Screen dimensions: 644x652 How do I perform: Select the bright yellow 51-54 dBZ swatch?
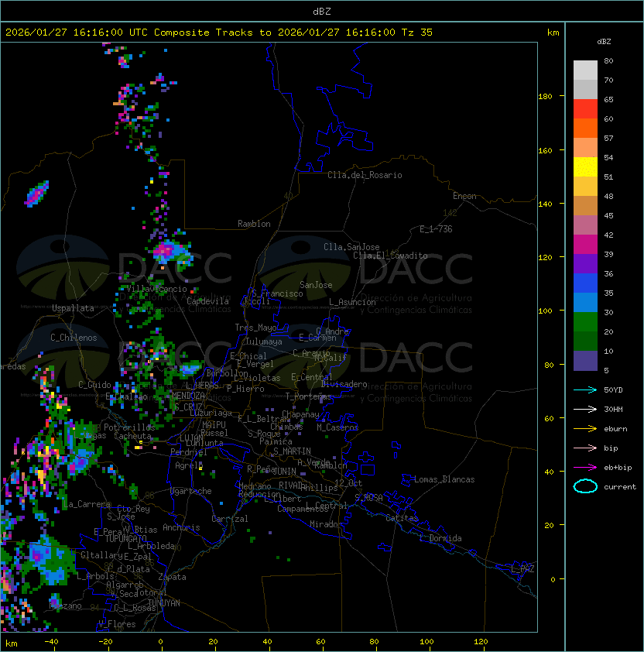(585, 166)
